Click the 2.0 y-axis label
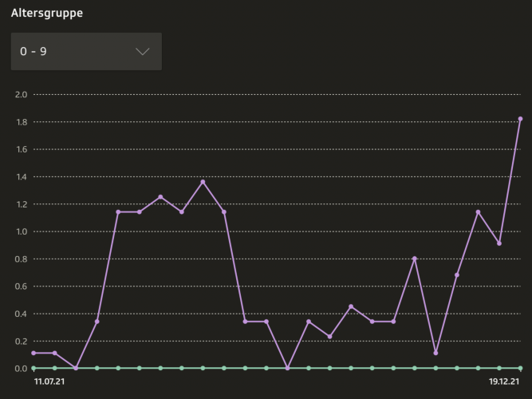 point(21,95)
